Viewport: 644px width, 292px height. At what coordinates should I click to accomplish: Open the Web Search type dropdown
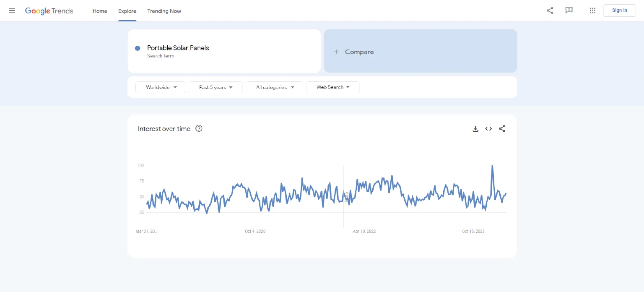pos(333,87)
